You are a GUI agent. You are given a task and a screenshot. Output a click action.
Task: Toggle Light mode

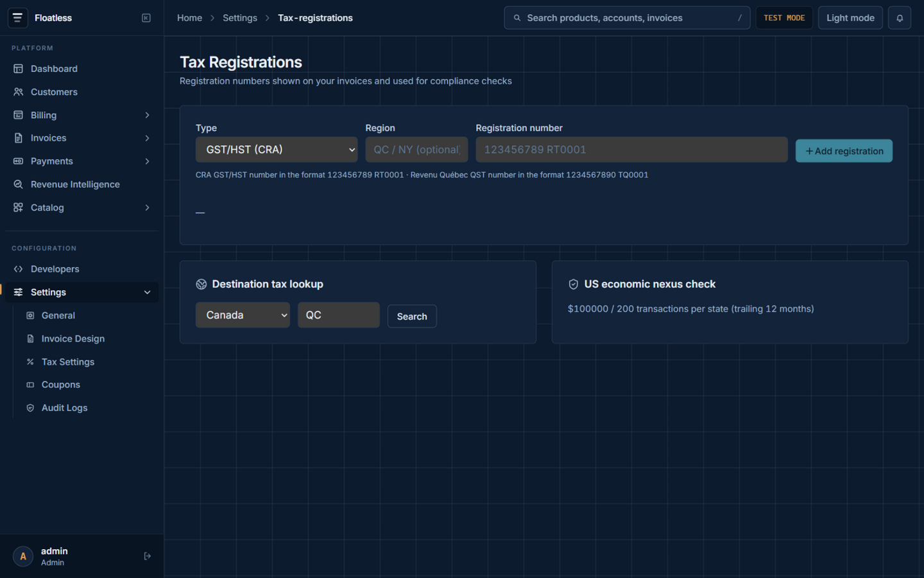pyautogui.click(x=850, y=18)
